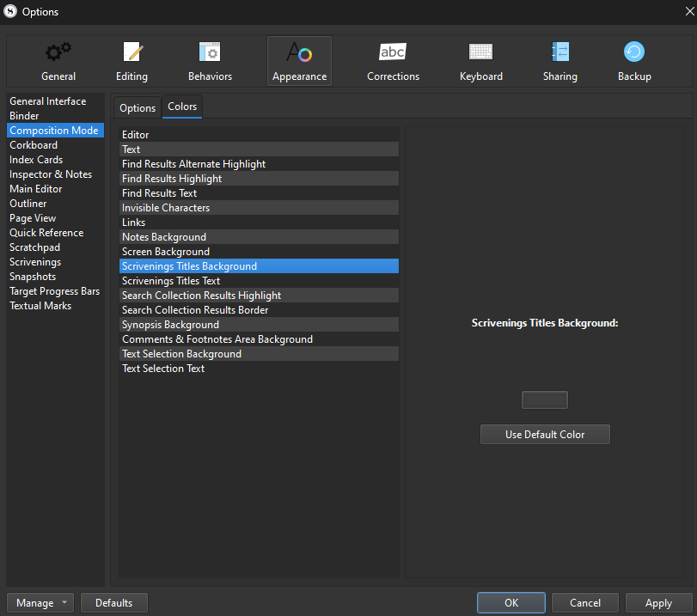Choose Find Results Text item
Image resolution: width=697 pixels, height=616 pixels.
(260, 193)
